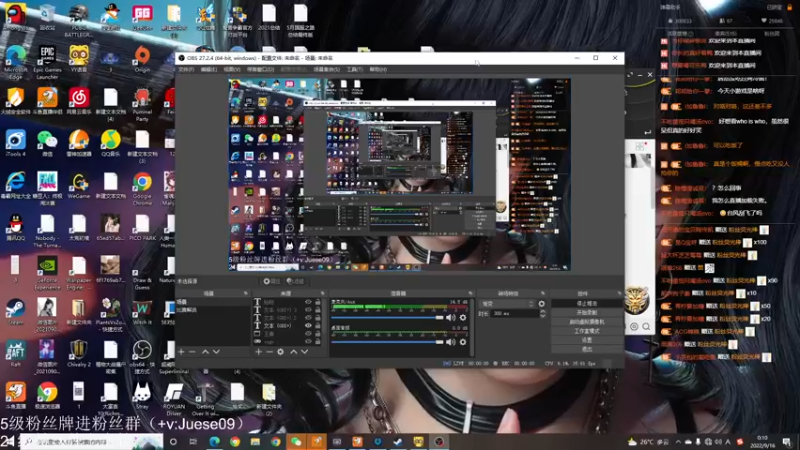Toggle visibility of 文本 (GDI+) 3 source
This screenshot has width=800, height=450.
point(308,310)
